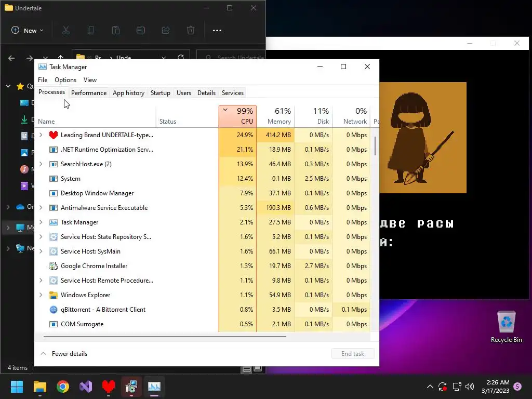Click the horizontal scrollbar in Task Manager

point(165,337)
